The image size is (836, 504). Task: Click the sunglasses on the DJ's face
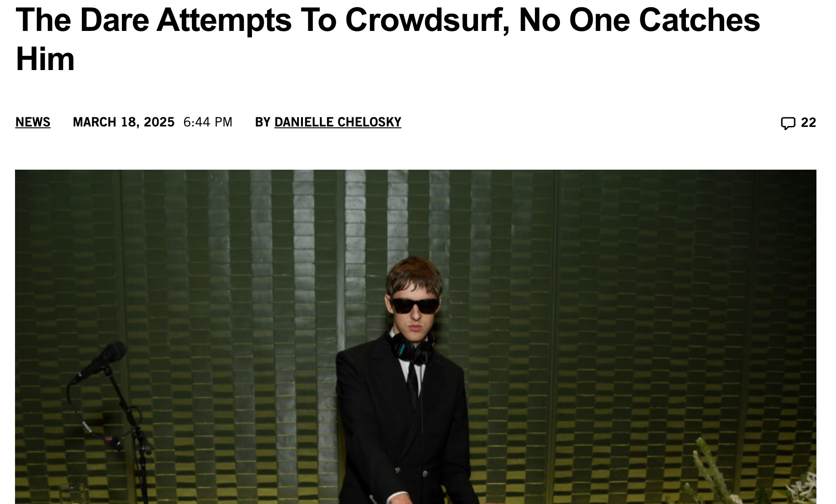415,306
